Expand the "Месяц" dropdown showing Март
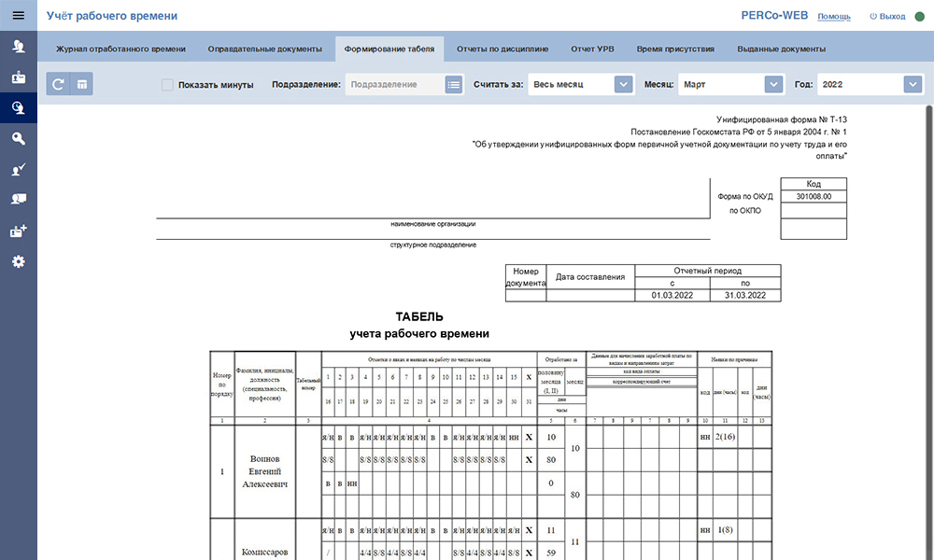 pyautogui.click(x=773, y=85)
